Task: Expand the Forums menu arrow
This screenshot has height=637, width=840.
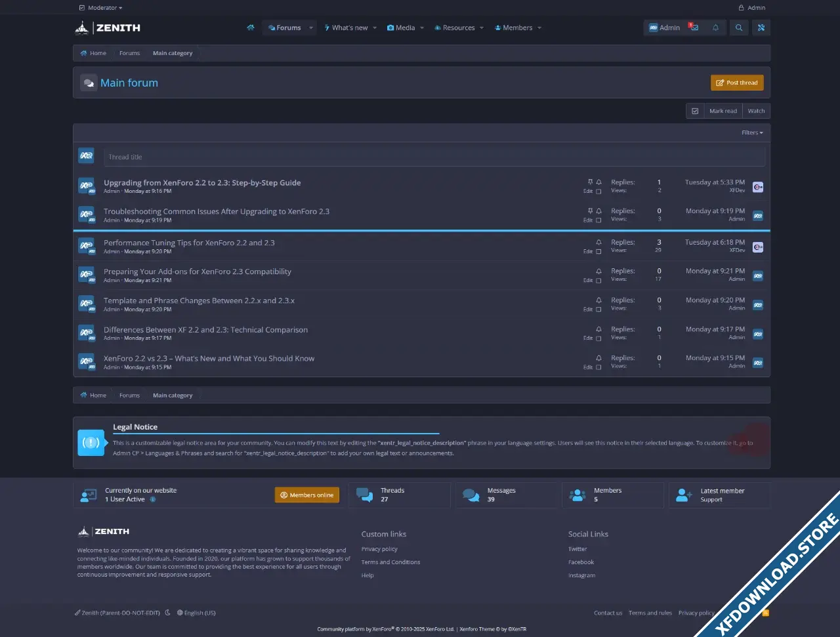Action: [311, 28]
